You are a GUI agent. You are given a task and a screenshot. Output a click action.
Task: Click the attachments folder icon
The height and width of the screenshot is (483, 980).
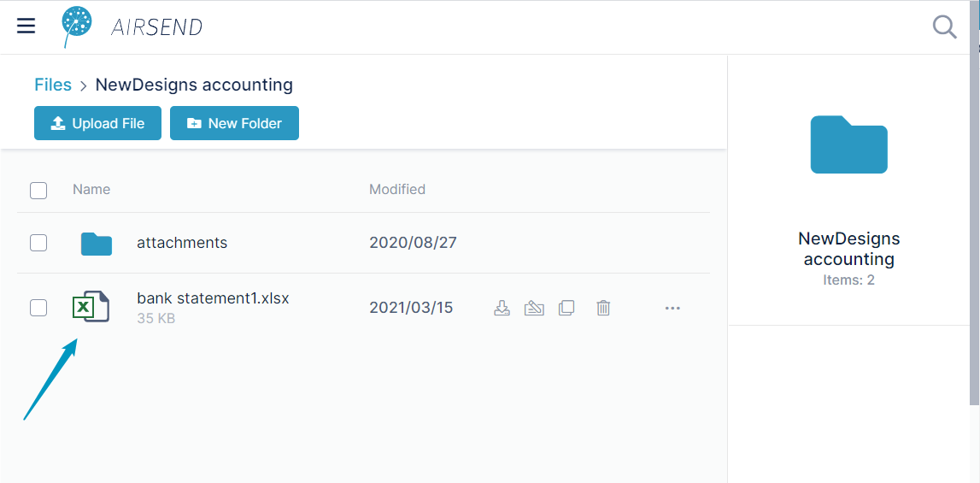97,244
